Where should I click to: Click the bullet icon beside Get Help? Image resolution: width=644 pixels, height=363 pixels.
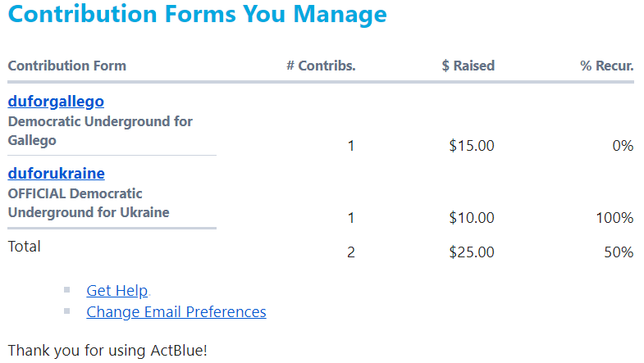pyautogui.click(x=67, y=290)
